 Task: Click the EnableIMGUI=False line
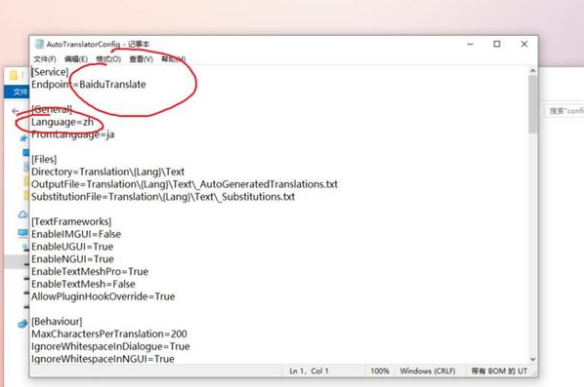coord(76,234)
